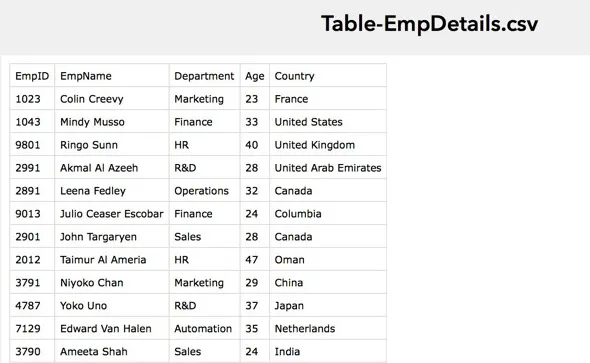Click the Department column header
This screenshot has height=363, width=590.
[205, 76]
